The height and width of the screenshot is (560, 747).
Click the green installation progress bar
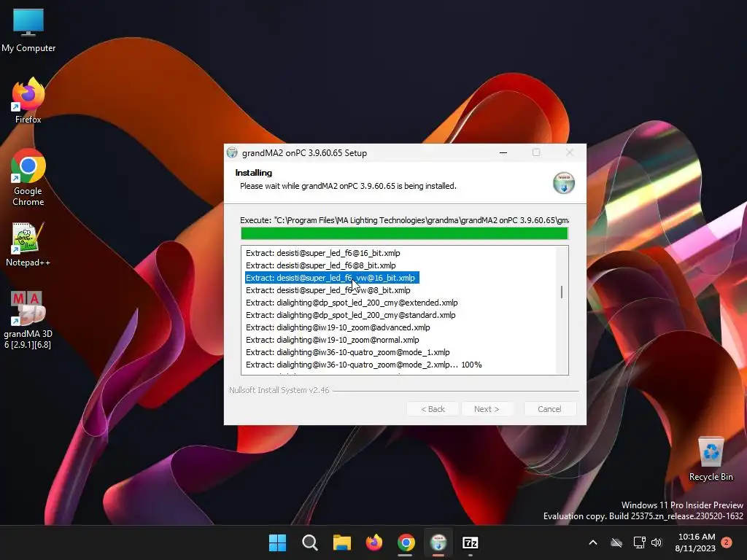coord(404,233)
